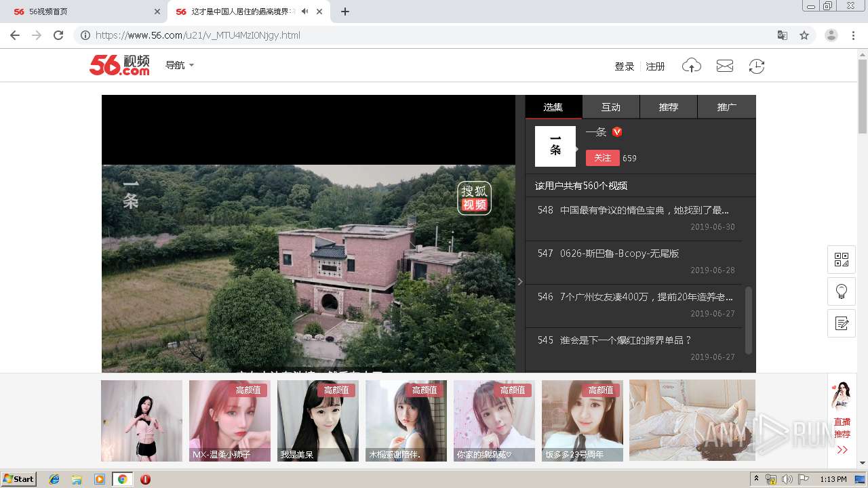Switch to the 推广 tab
The image size is (868, 488).
pos(727,107)
